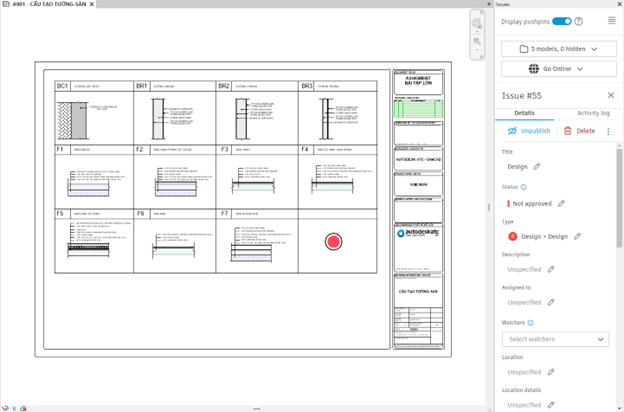Edit the Title 'Design' pencil icon
The image size is (624, 412).
[x=537, y=167]
